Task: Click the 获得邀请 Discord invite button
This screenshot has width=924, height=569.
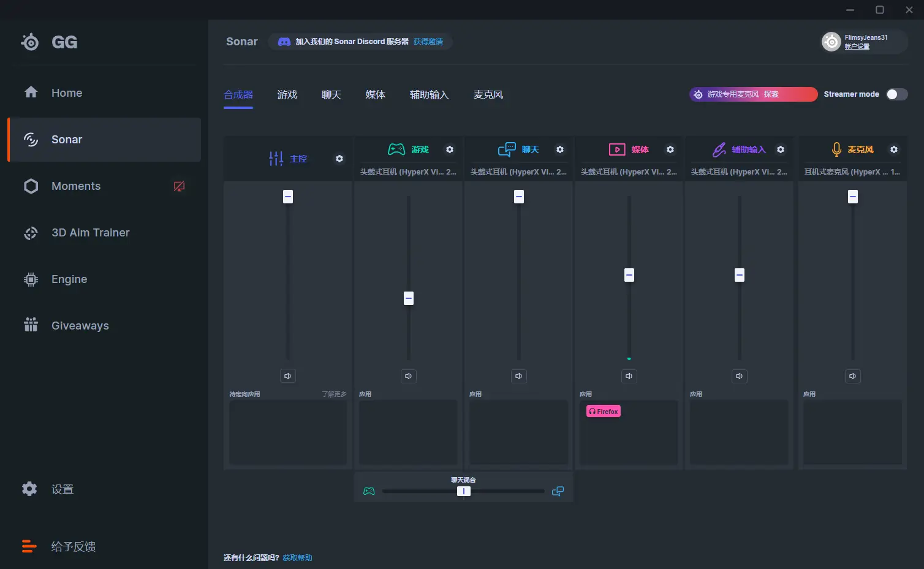Action: 428,41
